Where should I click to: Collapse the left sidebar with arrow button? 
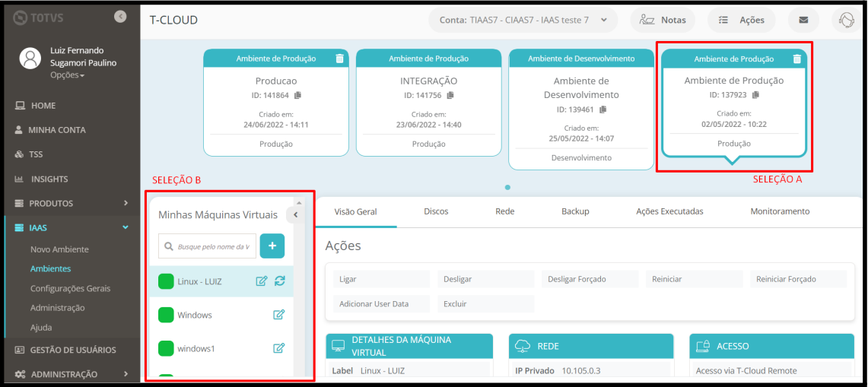pyautogui.click(x=120, y=17)
